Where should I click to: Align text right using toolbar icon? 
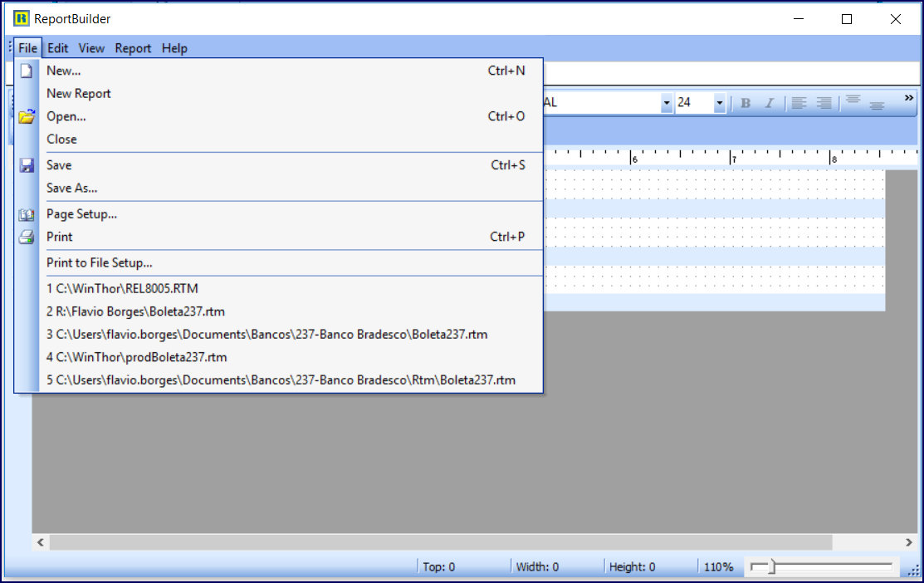[x=824, y=103]
